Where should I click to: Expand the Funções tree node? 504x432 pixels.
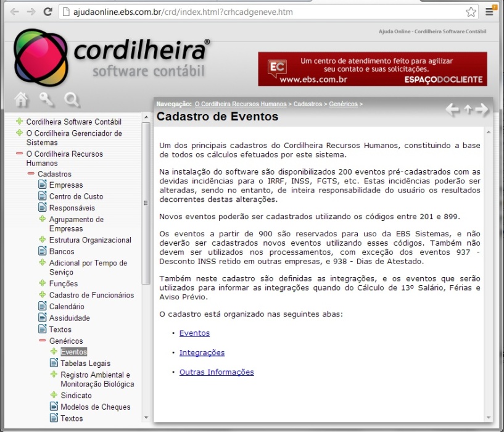click(43, 283)
